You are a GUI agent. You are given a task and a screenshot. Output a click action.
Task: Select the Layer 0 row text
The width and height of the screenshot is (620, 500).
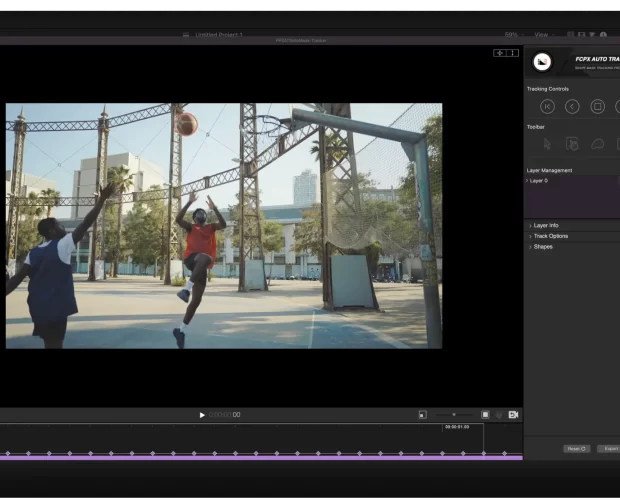coord(539,181)
